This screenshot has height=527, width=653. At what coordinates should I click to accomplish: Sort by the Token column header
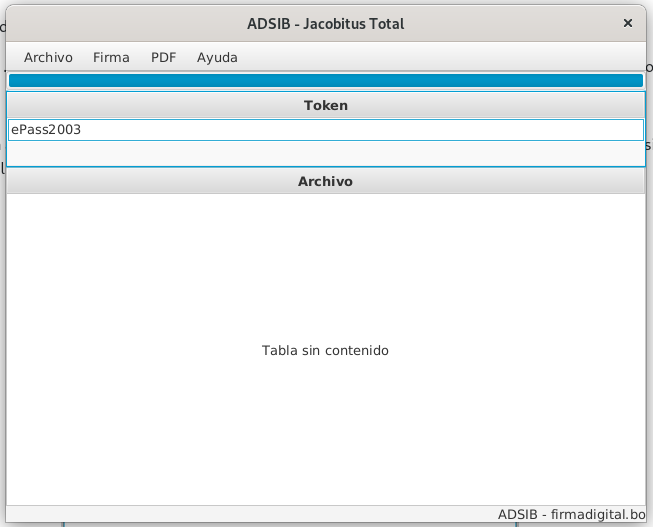click(326, 105)
